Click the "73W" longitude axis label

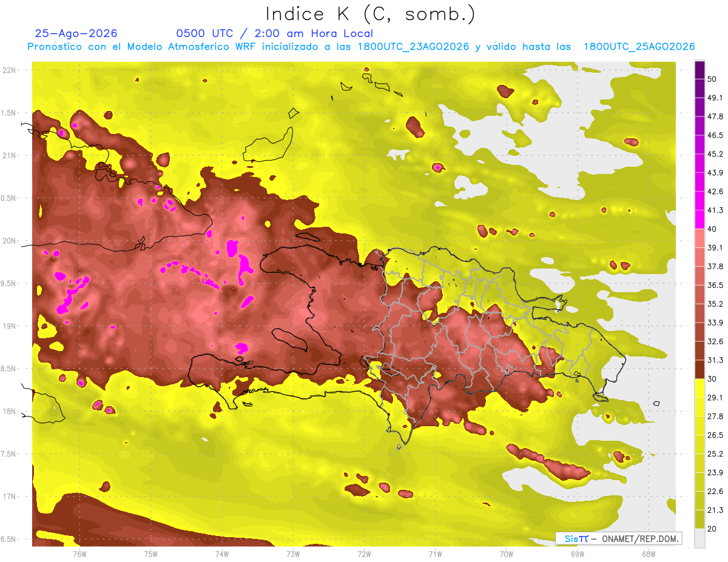coord(293,554)
